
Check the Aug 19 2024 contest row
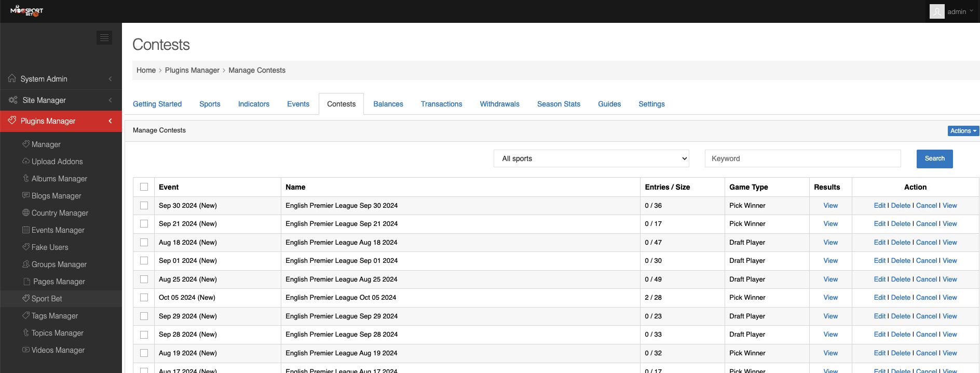coord(144,353)
